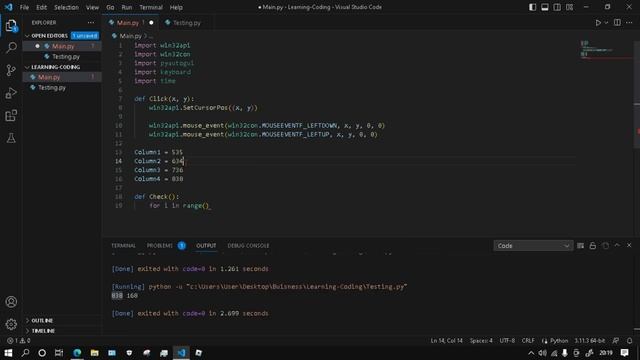This screenshot has width=640, height=360.
Task: Click errors and warnings status item
Action: pos(18,341)
